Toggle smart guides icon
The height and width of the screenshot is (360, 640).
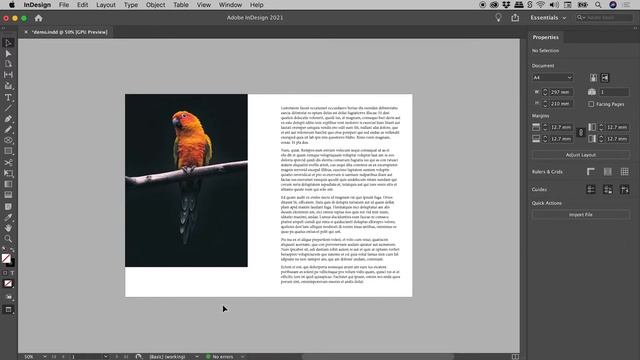point(624,189)
